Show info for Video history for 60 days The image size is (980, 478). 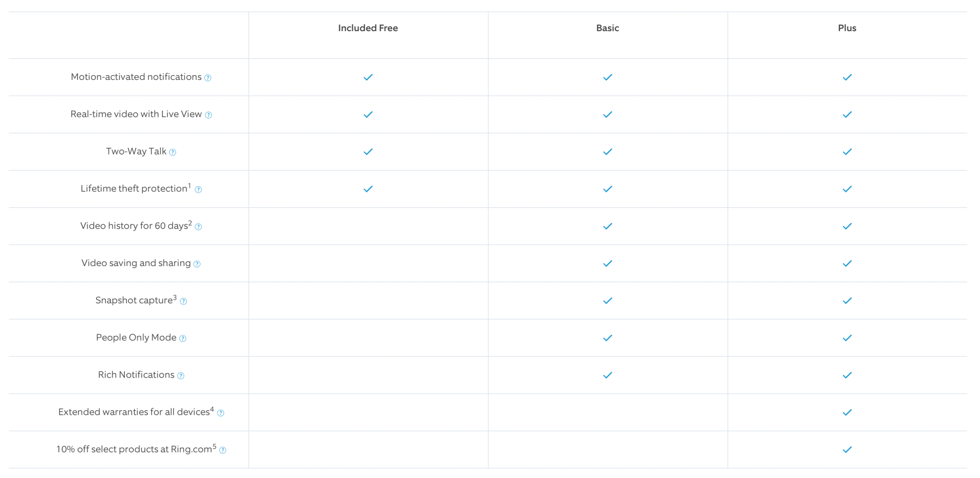(198, 227)
